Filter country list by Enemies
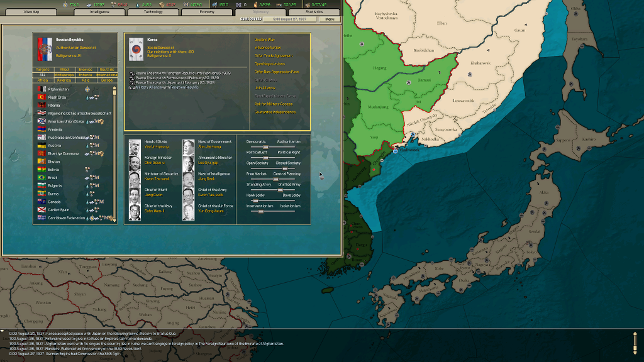644x362 pixels. click(86, 70)
